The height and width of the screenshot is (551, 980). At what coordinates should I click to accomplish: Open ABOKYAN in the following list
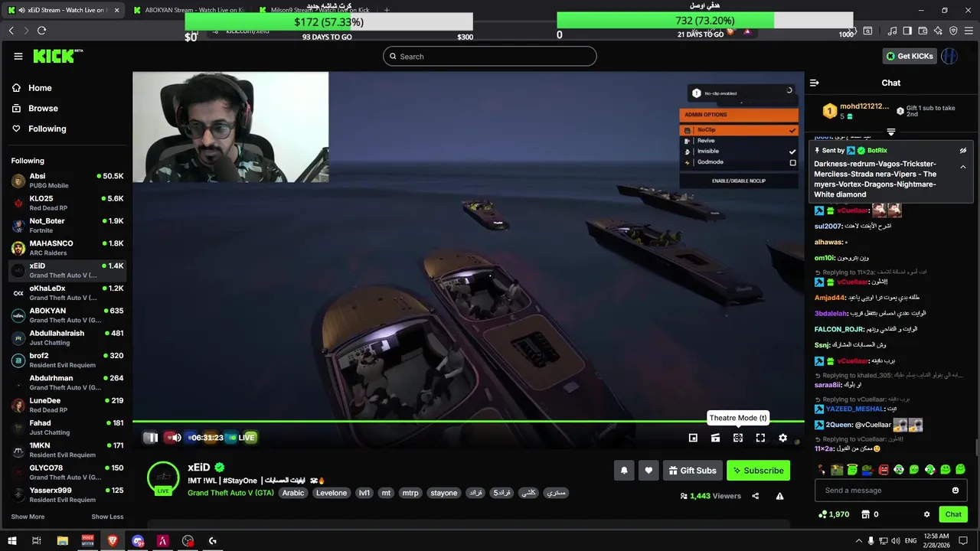[67, 315]
